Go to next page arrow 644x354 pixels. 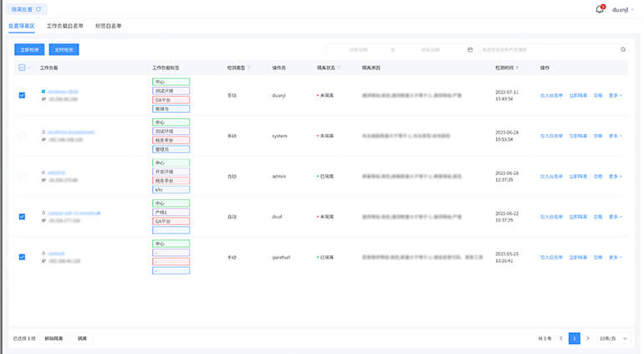pos(589,338)
